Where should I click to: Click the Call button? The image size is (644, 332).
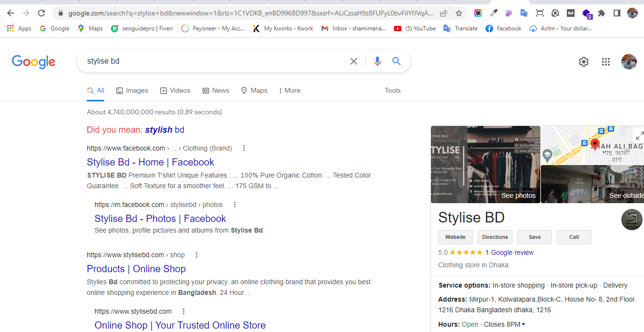574,237
